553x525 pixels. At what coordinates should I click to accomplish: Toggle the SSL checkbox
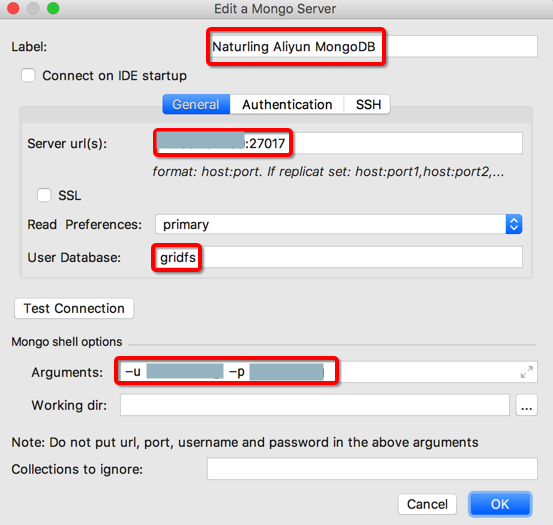(x=44, y=195)
